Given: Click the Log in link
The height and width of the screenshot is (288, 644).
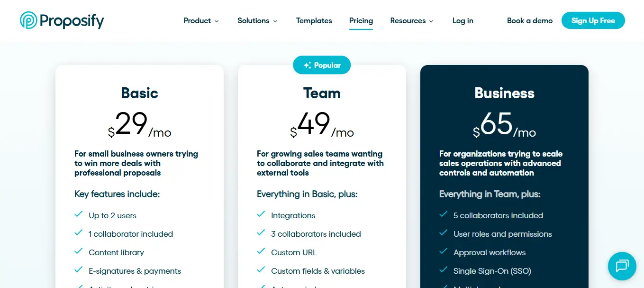Looking at the screenshot, I should click(x=463, y=21).
